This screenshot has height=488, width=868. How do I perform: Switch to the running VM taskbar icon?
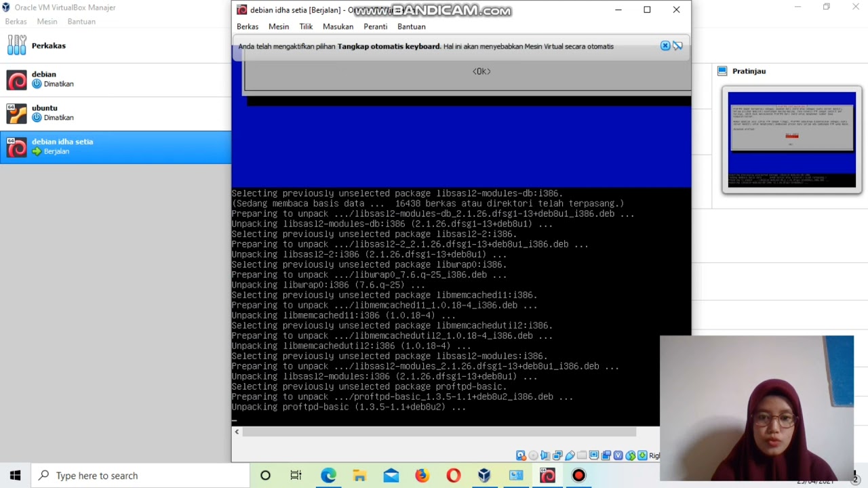(x=547, y=476)
